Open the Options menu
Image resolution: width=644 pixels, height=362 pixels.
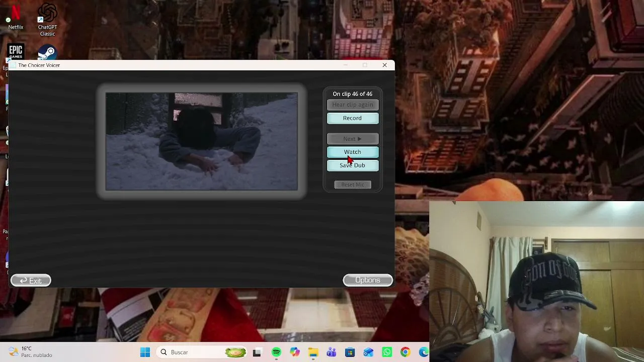tap(368, 280)
